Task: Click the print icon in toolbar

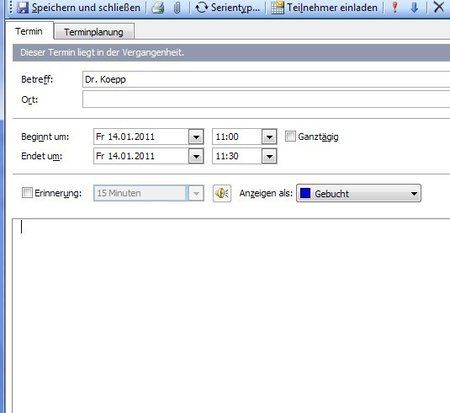Action: coord(158,7)
